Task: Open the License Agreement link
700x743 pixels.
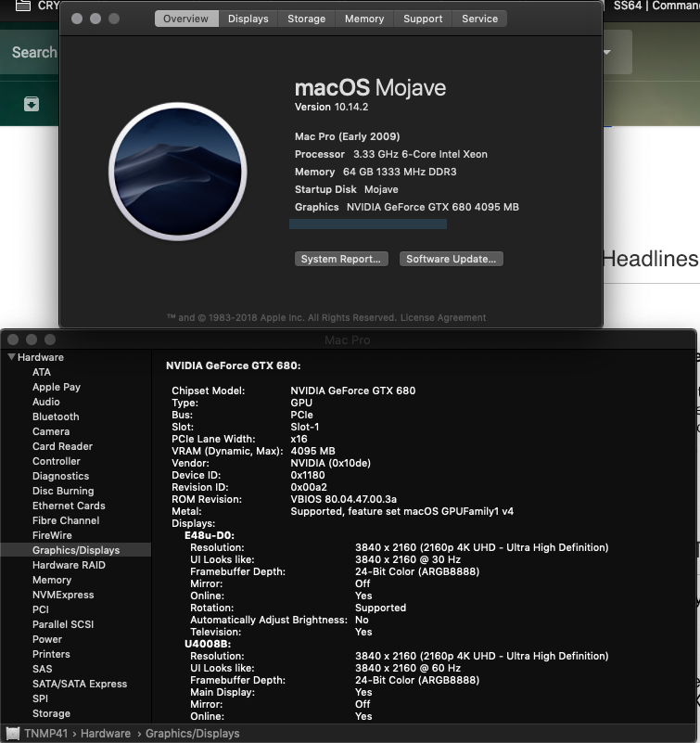Action: [443, 317]
